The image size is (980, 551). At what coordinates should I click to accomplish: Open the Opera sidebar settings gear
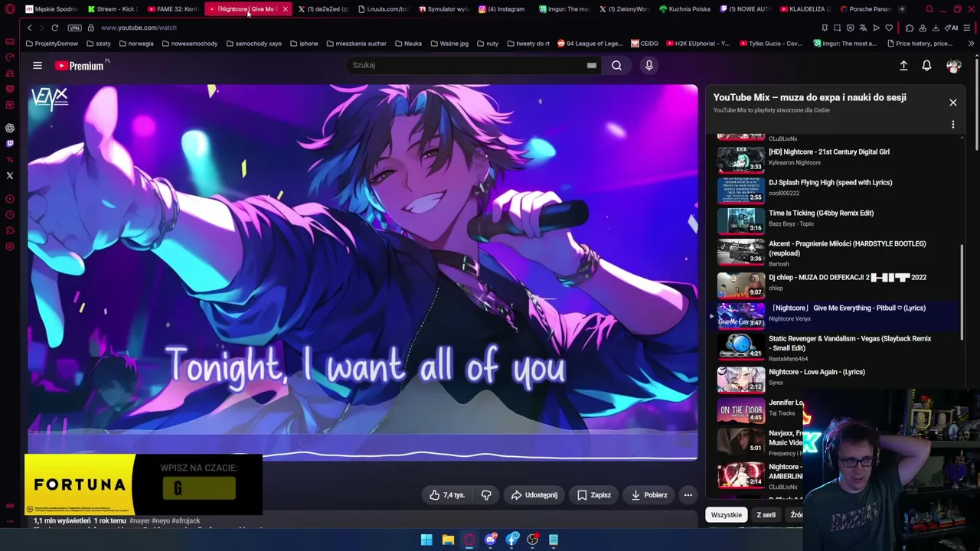(x=10, y=246)
